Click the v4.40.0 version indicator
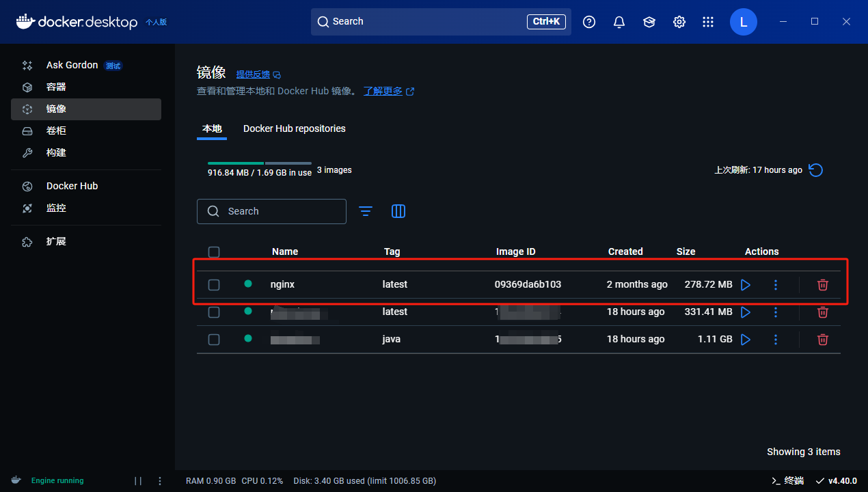The width and height of the screenshot is (868, 492). pyautogui.click(x=837, y=480)
